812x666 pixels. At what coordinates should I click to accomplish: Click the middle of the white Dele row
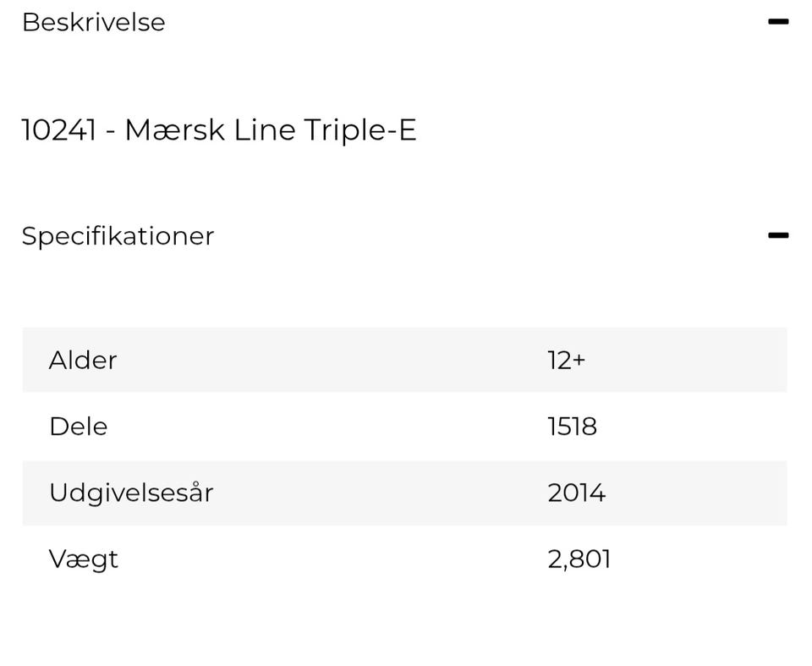[x=404, y=427]
